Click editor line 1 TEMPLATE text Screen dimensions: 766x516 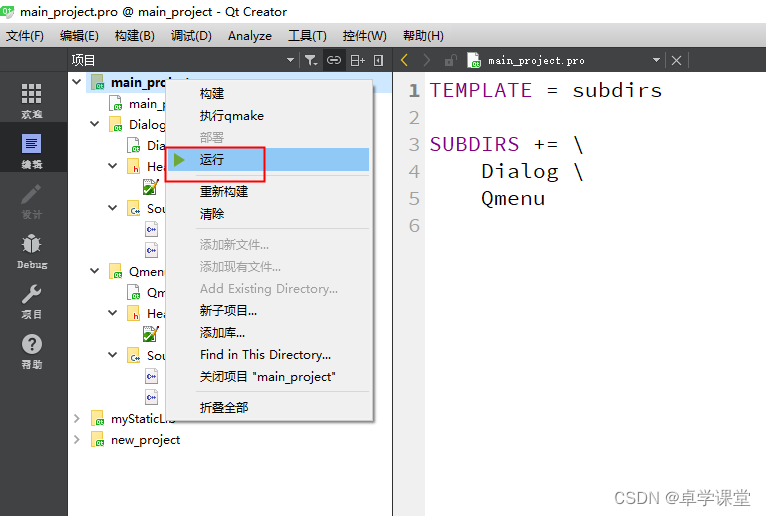(481, 90)
